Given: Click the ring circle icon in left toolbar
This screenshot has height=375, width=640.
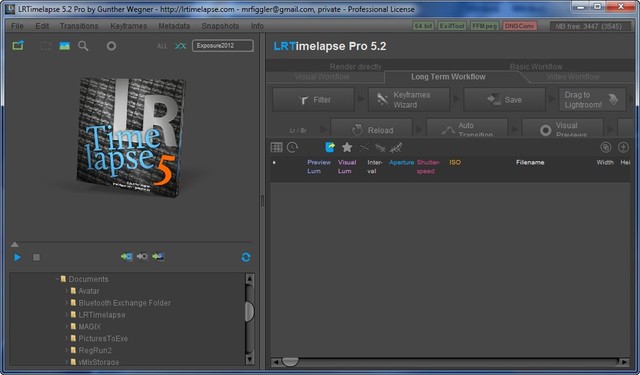Looking at the screenshot, I should pos(111,46).
